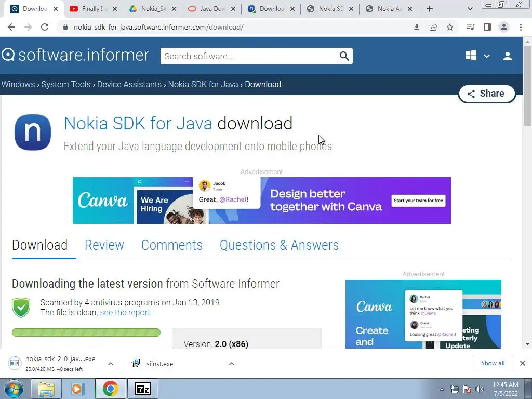Viewport: 532px width, 399px height.
Task: Click the network tray icon
Action: click(x=454, y=389)
